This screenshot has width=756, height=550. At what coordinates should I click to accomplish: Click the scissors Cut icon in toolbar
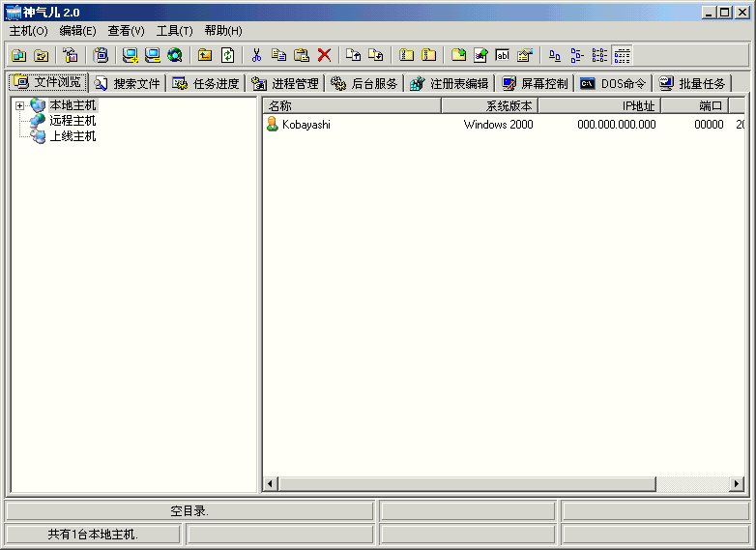pos(256,56)
